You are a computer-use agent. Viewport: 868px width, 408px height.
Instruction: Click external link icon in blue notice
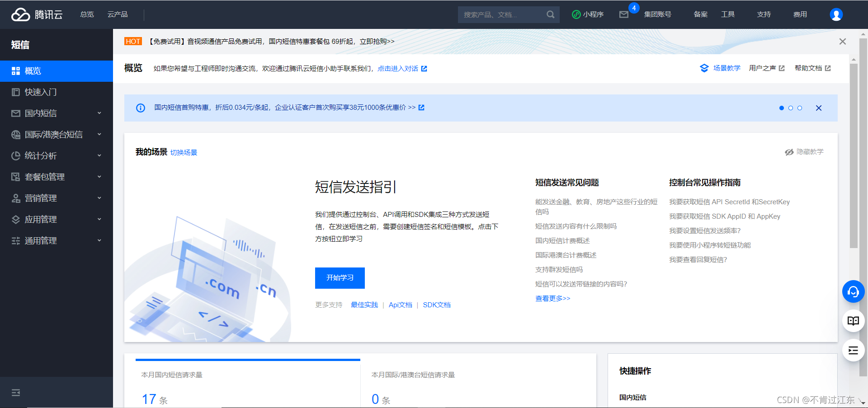(421, 108)
